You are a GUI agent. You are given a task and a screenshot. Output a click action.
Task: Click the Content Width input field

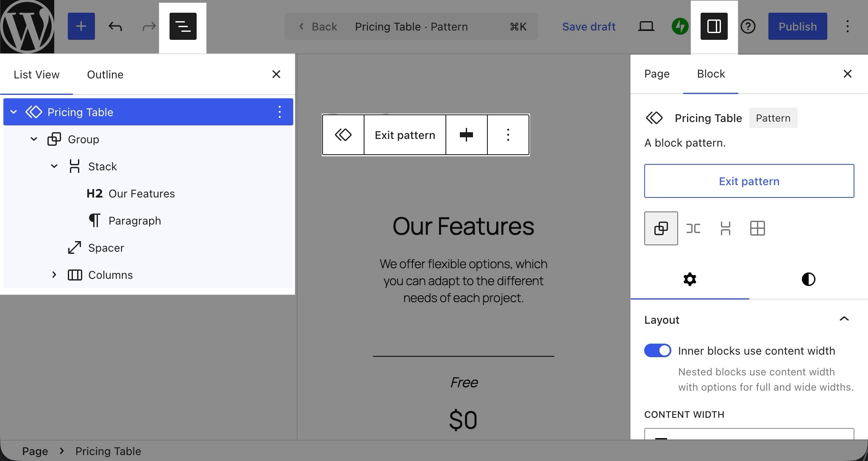click(749, 434)
